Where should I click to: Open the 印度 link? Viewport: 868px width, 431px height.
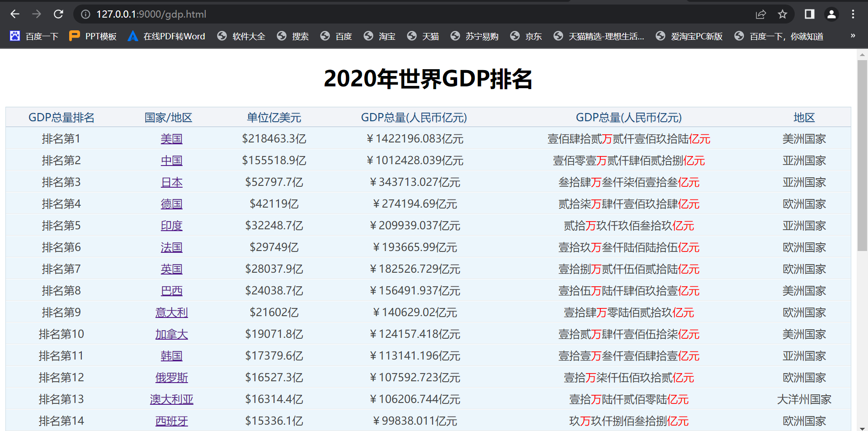[x=172, y=226]
